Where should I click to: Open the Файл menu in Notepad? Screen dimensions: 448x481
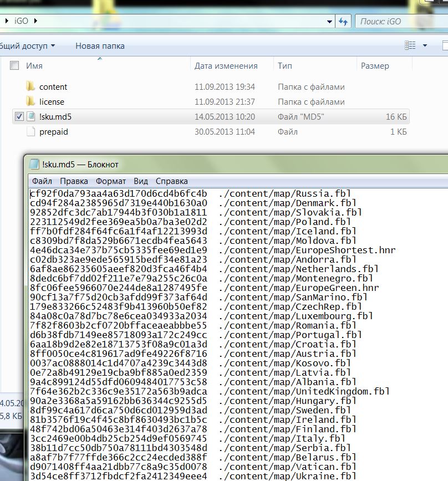tap(42, 181)
